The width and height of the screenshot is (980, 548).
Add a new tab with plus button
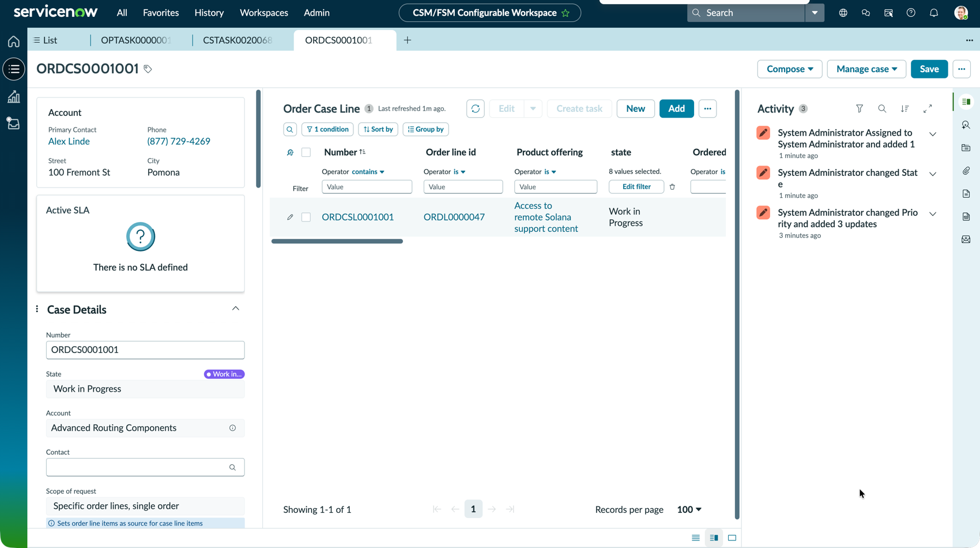click(408, 40)
